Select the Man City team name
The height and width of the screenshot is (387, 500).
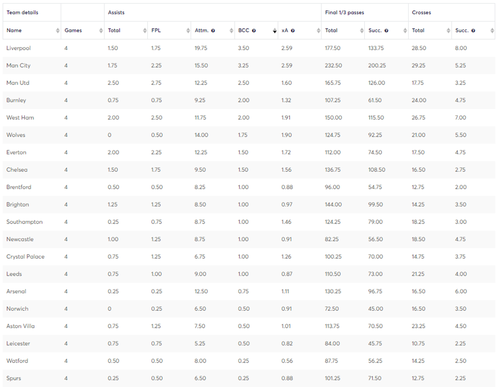18,65
